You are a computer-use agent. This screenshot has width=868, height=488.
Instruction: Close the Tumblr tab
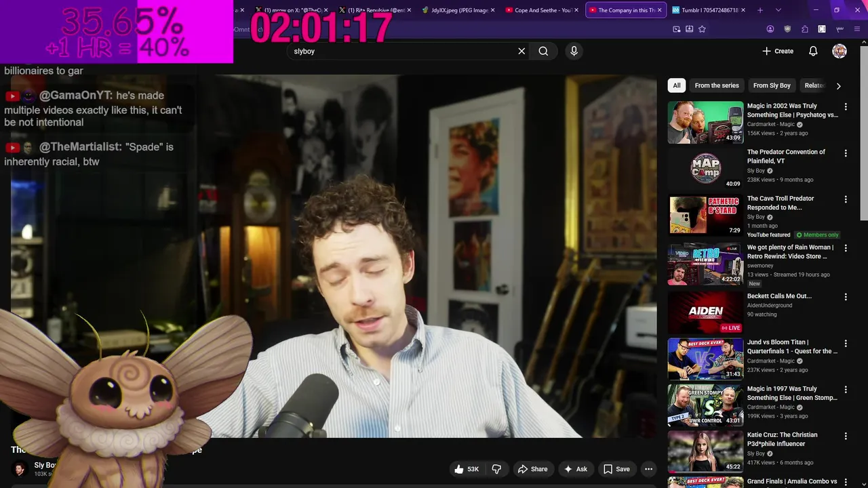click(743, 10)
